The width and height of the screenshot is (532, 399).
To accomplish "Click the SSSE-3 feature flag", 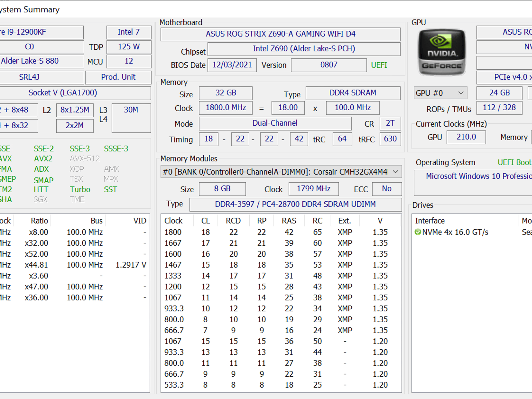I will point(116,149).
